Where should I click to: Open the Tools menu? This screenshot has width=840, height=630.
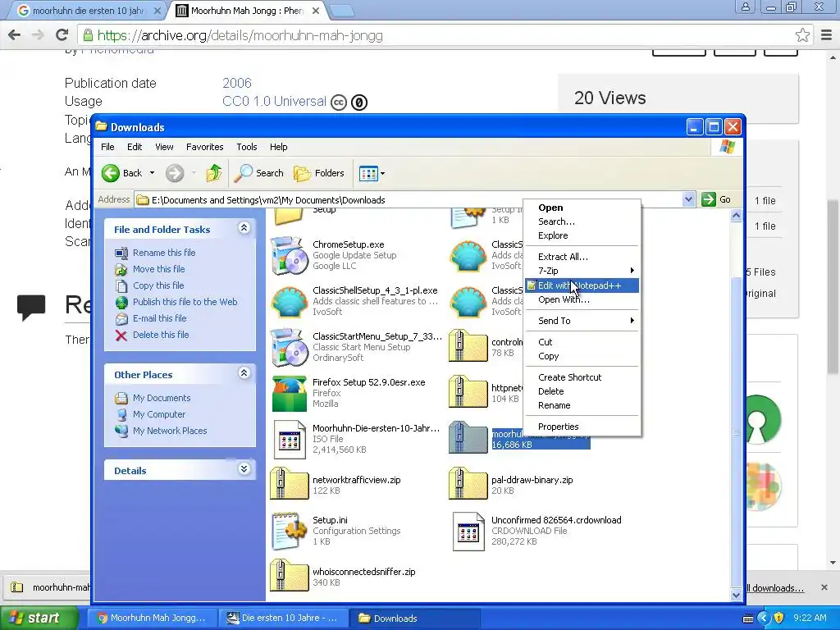(246, 147)
